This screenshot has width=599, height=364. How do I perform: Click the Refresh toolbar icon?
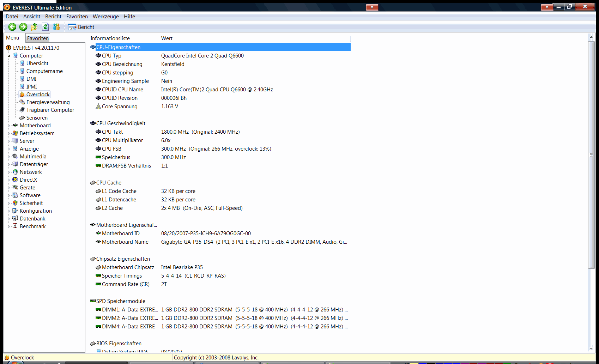[46, 27]
